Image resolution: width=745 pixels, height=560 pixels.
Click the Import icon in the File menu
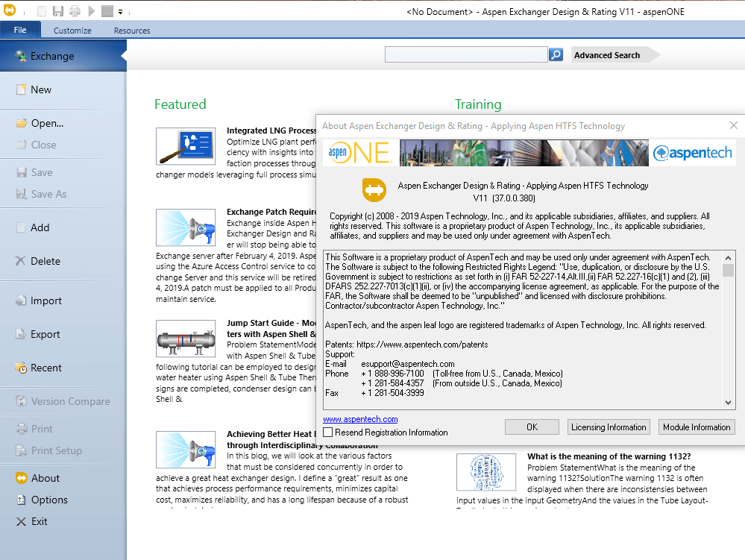pyautogui.click(x=21, y=301)
